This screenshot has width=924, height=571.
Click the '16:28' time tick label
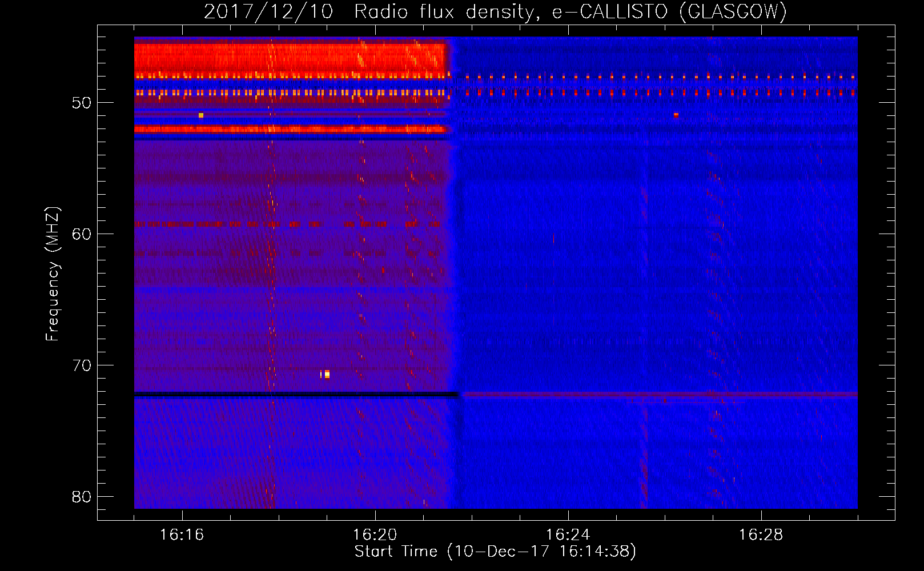761,535
